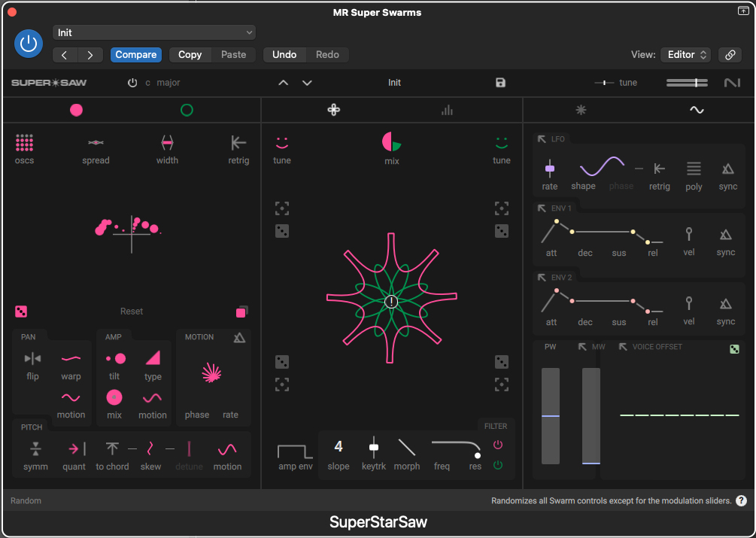
Task: Toggle the LFO sync icon
Action: 727,169
